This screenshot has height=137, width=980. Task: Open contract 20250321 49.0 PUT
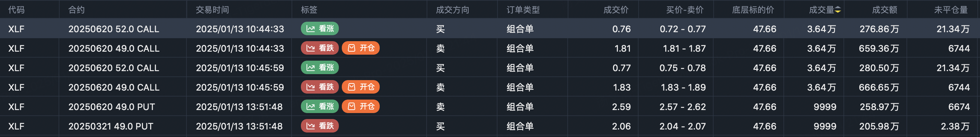point(111,127)
